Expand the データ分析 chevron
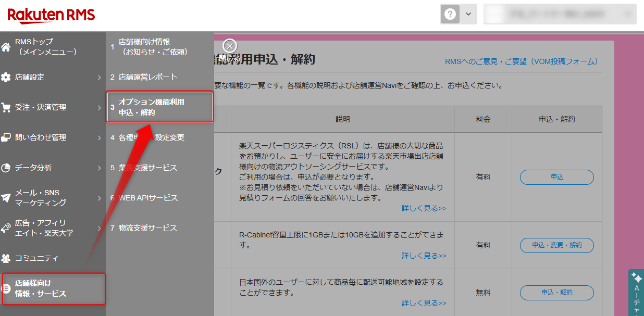Image resolution: width=644 pixels, height=316 pixels. [100, 168]
